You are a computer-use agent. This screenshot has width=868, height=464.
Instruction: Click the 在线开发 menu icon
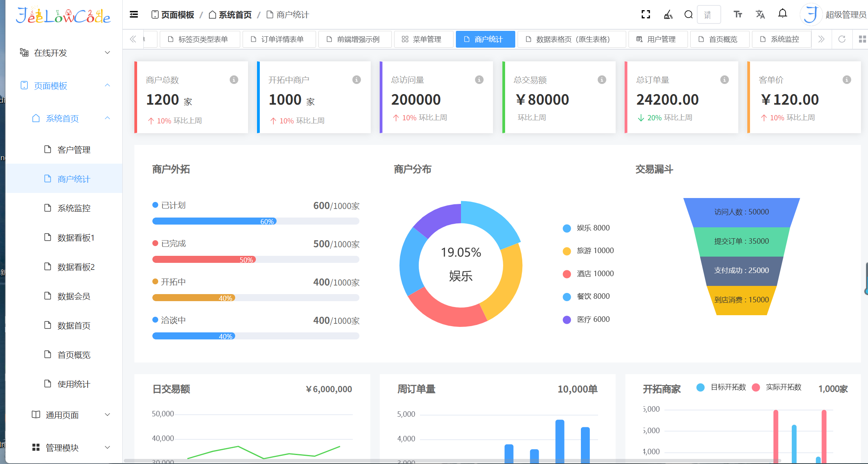(24, 52)
